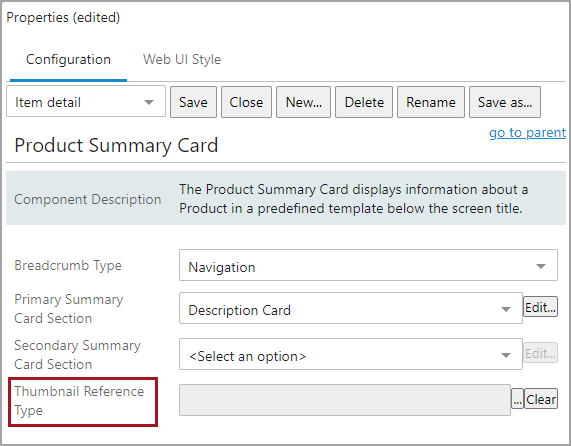Switch to the Web UI Style tab
This screenshot has height=446, width=571.
point(182,59)
